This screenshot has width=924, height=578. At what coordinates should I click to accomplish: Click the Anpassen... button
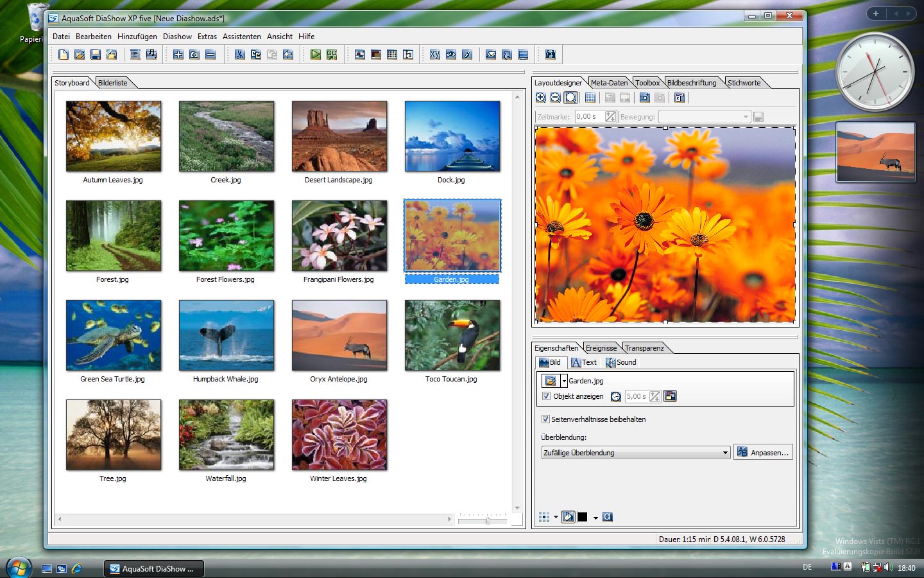(763, 453)
